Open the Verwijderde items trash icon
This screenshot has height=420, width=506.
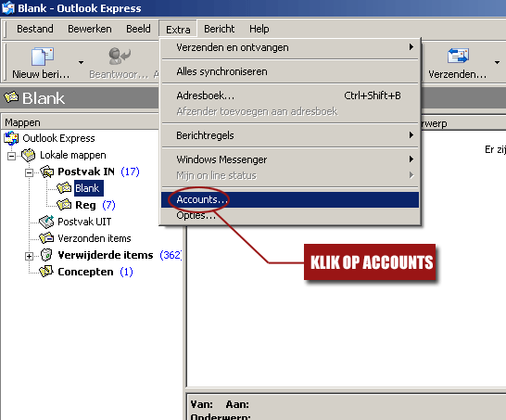coord(46,255)
